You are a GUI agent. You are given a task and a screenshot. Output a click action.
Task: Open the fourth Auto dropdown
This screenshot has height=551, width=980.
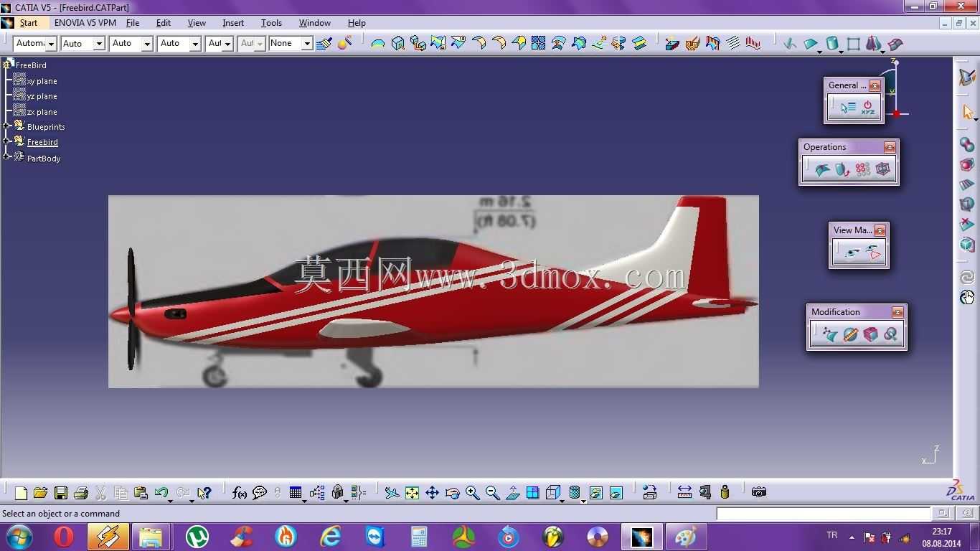pyautogui.click(x=228, y=44)
